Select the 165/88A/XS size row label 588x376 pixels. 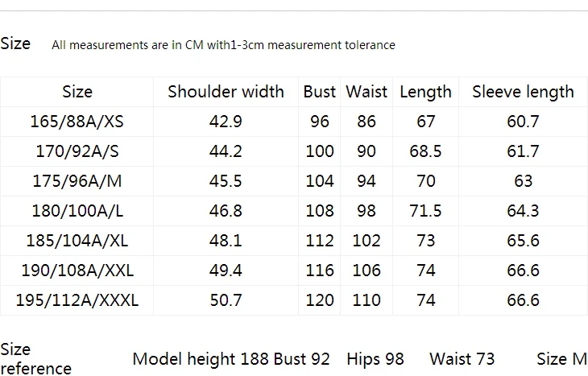pos(77,122)
